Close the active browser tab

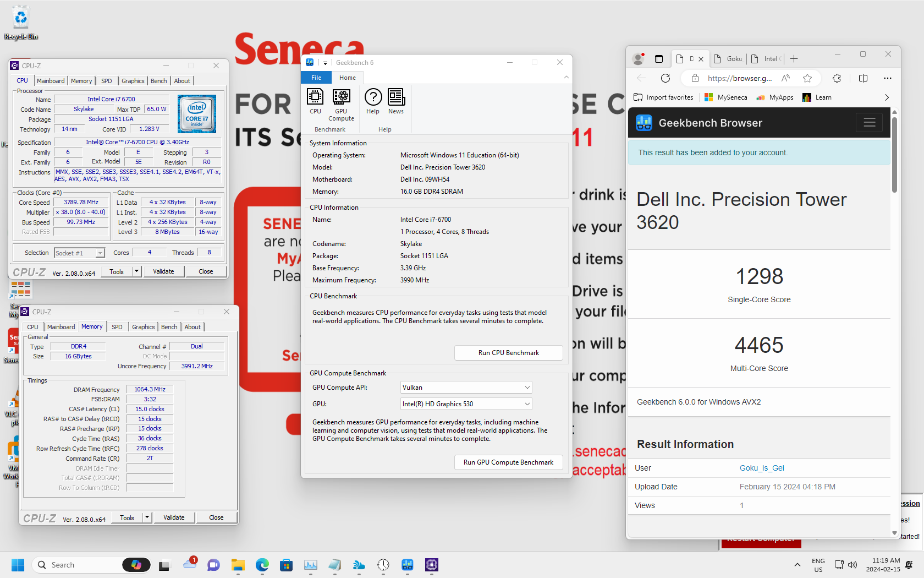click(701, 59)
